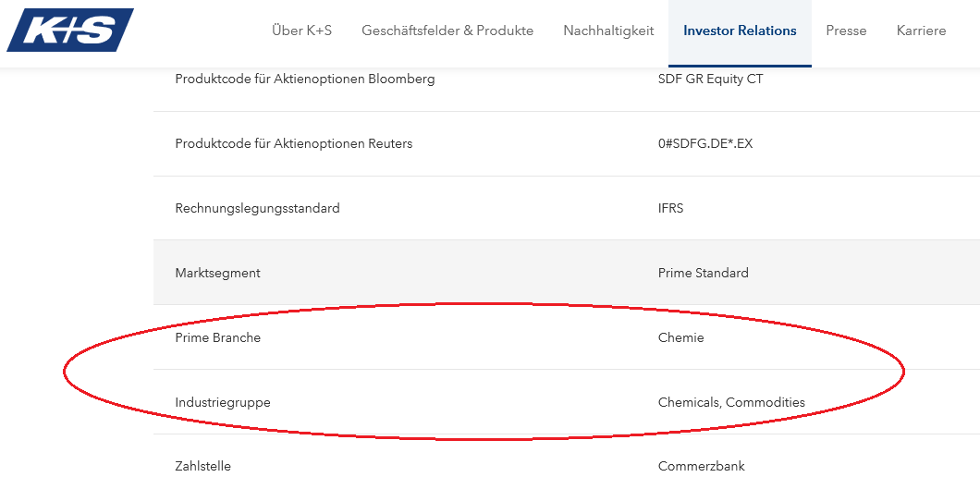Viewport: 980px width, 477px height.
Task: Go to the Nachhaltigkeit section
Action: tap(608, 31)
